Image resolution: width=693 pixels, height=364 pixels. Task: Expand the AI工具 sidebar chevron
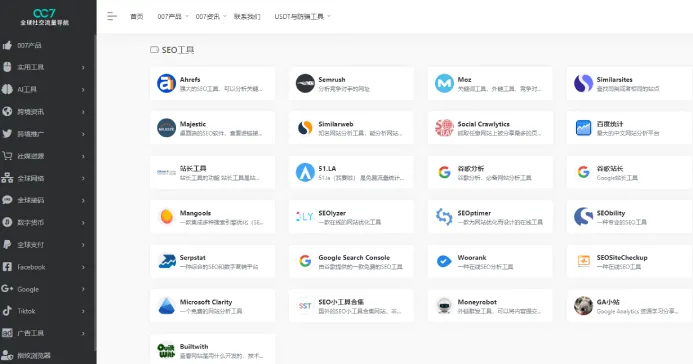click(83, 90)
